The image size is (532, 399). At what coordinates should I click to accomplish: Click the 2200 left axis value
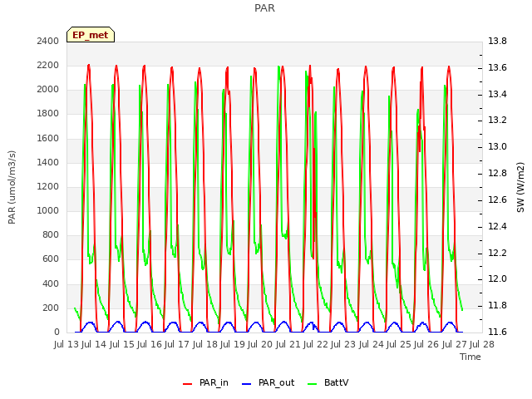click(48, 66)
